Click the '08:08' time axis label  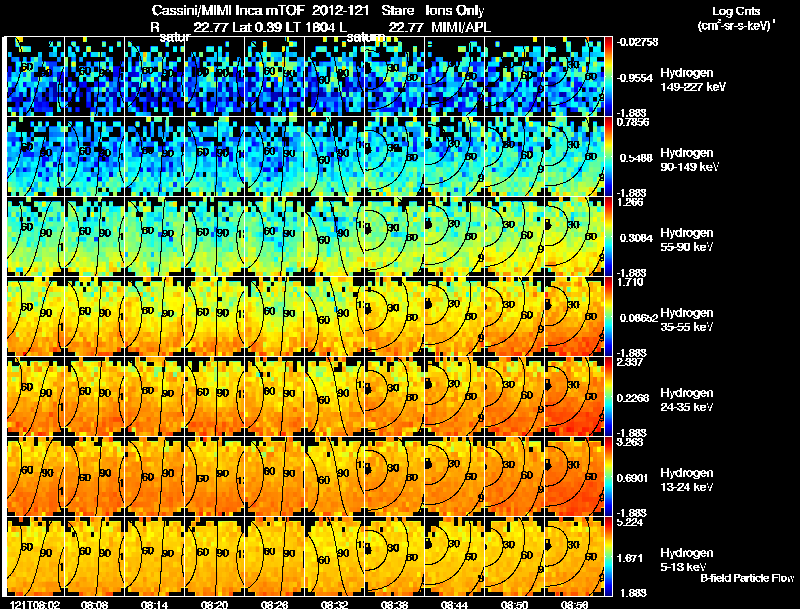(x=94, y=604)
